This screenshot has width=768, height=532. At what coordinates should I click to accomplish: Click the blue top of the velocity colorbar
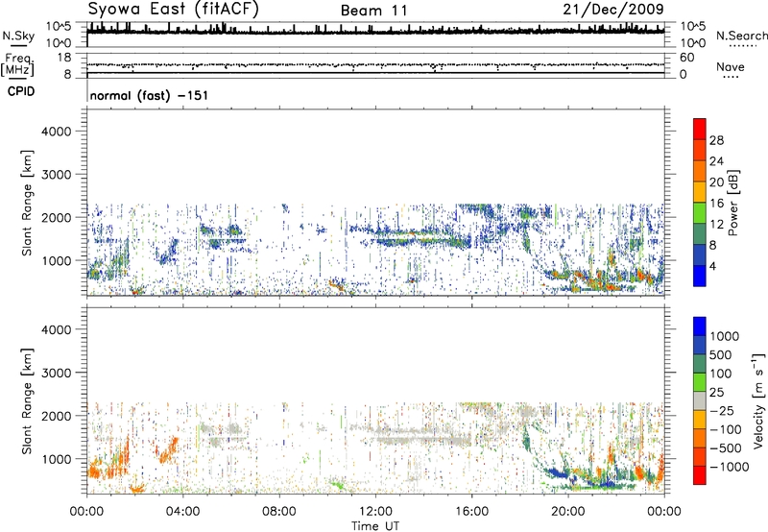point(700,326)
